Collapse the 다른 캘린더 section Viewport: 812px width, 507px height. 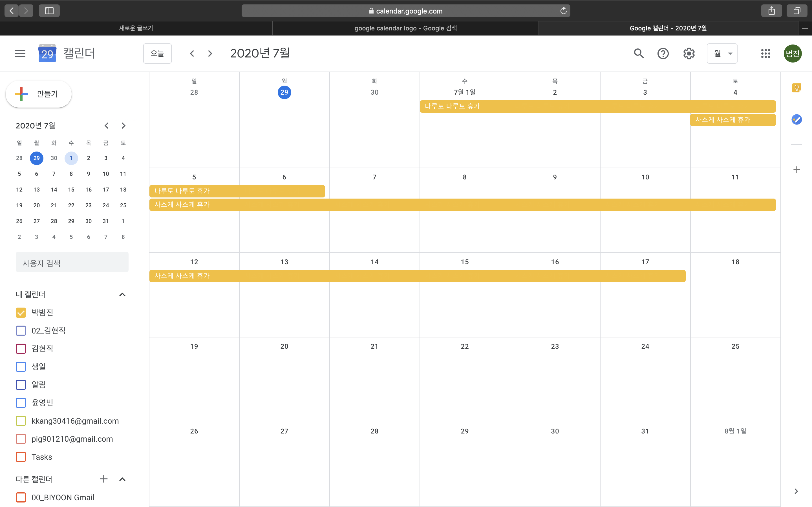point(122,479)
